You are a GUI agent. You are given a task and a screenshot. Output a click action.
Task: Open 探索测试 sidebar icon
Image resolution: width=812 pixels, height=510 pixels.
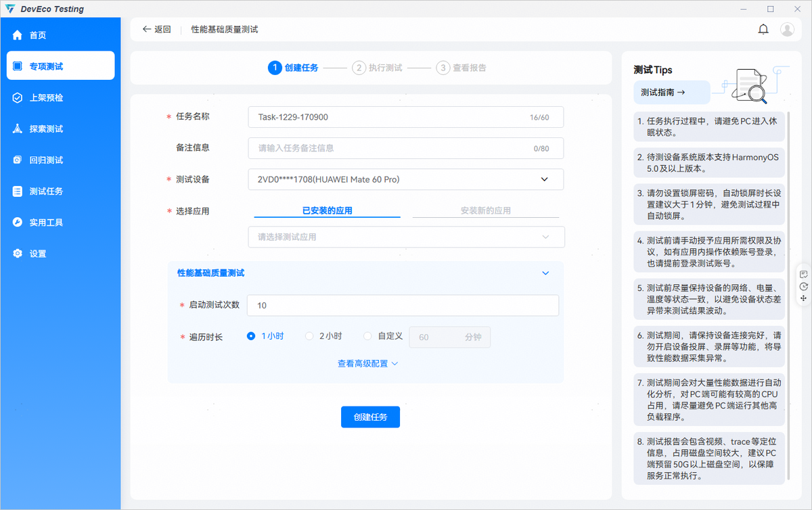coord(18,129)
